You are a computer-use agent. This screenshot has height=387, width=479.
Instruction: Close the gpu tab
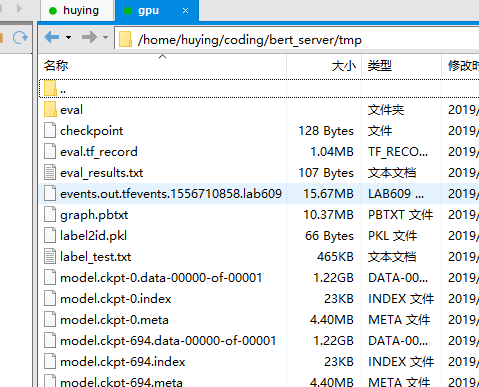pos(185,11)
